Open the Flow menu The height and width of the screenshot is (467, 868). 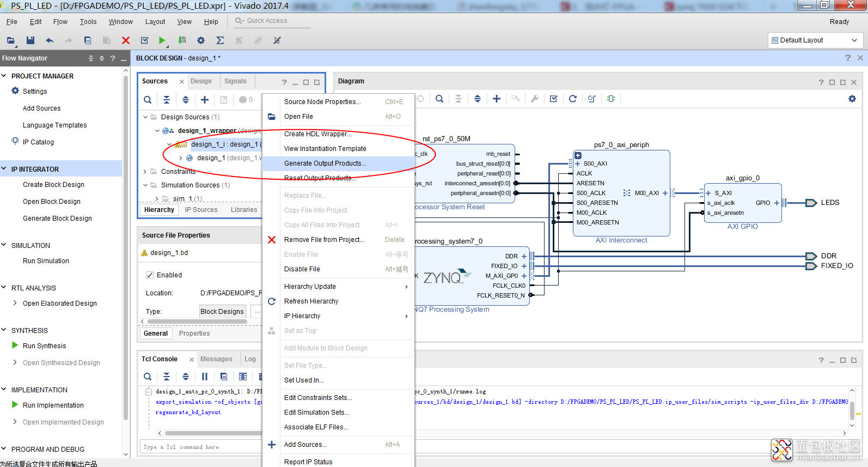coord(60,22)
